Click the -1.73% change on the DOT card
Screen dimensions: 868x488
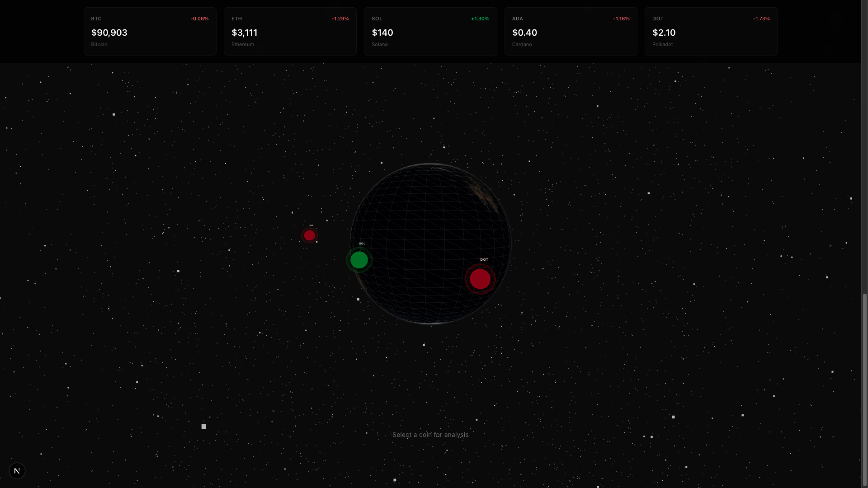[x=762, y=19]
